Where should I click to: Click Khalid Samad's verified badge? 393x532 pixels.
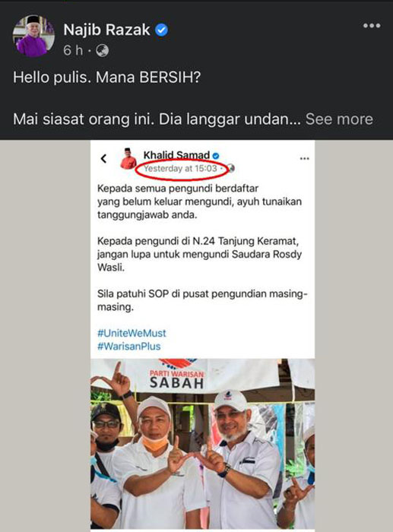(x=216, y=156)
